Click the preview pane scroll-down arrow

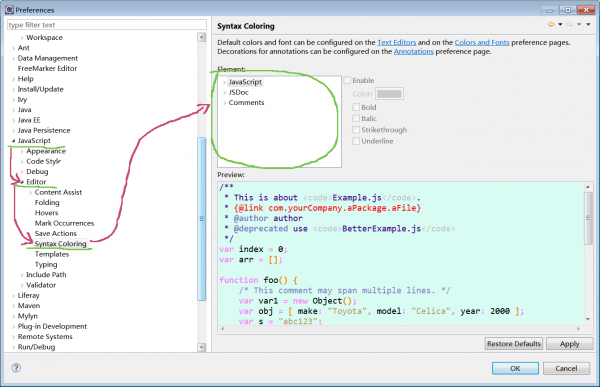tap(588, 319)
